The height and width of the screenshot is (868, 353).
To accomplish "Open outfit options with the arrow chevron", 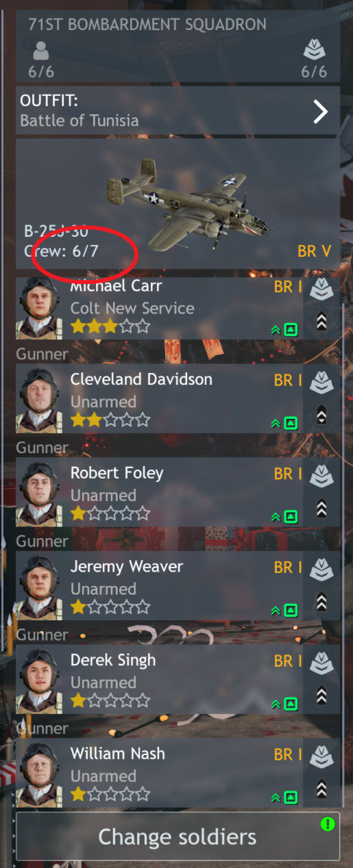I will (320, 111).
